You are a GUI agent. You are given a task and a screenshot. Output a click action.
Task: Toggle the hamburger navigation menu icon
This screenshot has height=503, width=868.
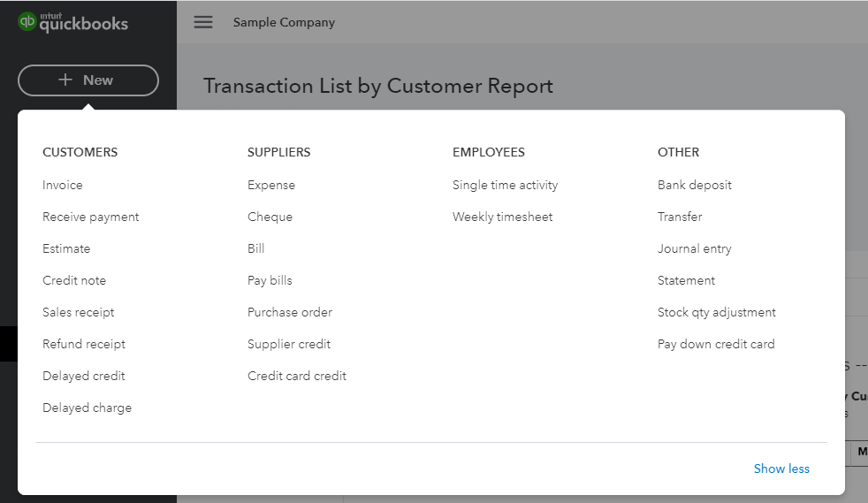tap(203, 22)
